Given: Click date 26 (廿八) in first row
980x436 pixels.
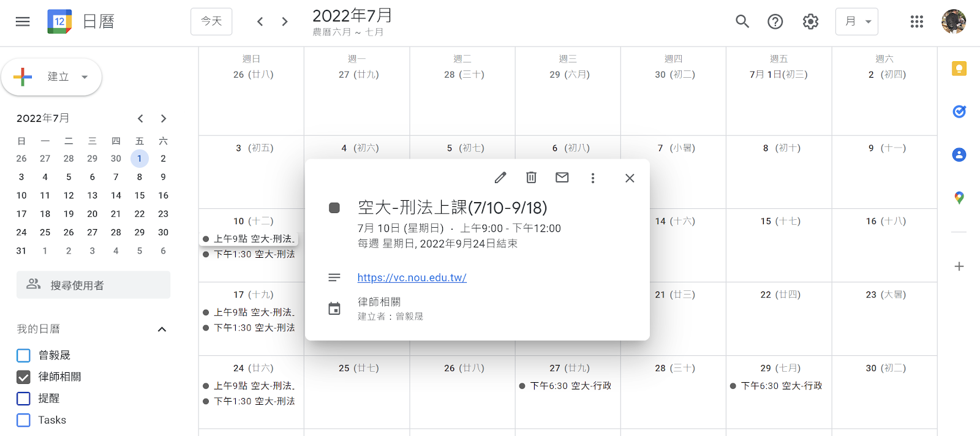Looking at the screenshot, I should pyautogui.click(x=253, y=74).
